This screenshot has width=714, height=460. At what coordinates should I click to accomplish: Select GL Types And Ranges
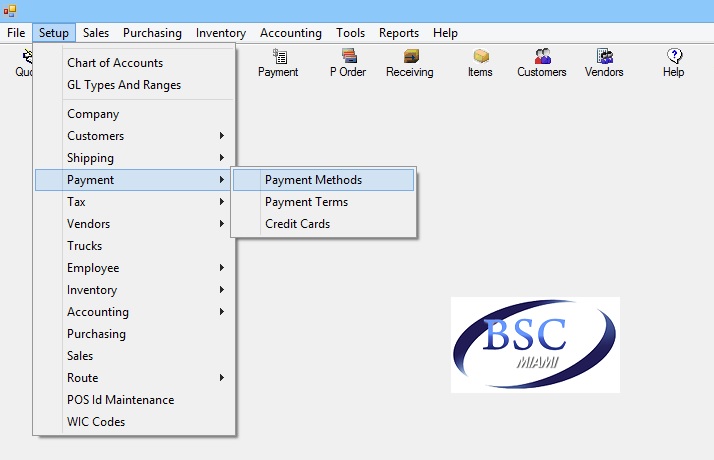tap(134, 85)
